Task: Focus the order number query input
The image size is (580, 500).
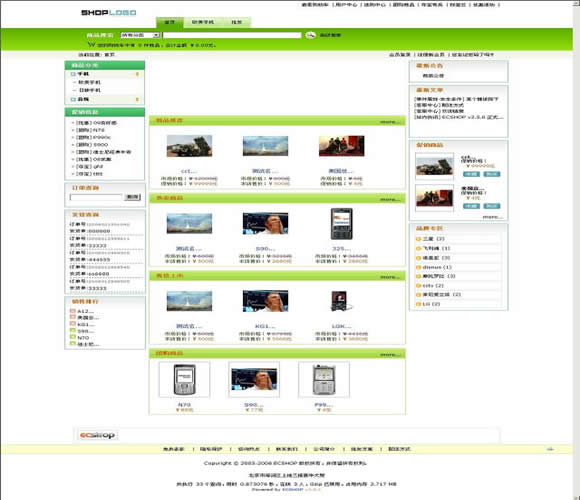Action: point(96,197)
